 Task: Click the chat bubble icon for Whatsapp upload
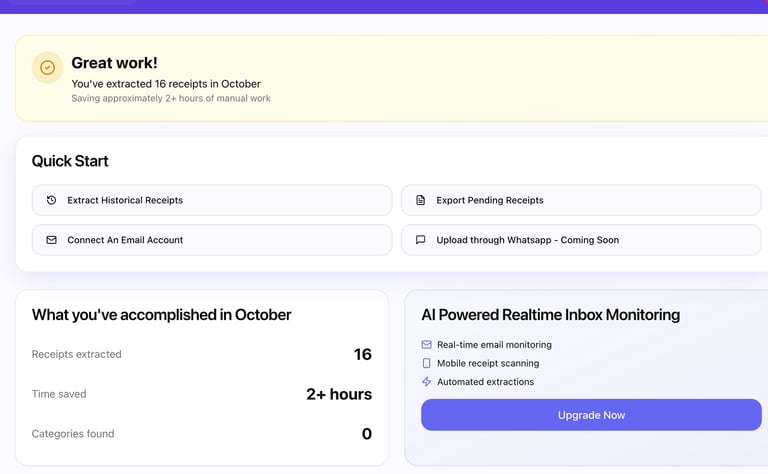click(x=420, y=240)
